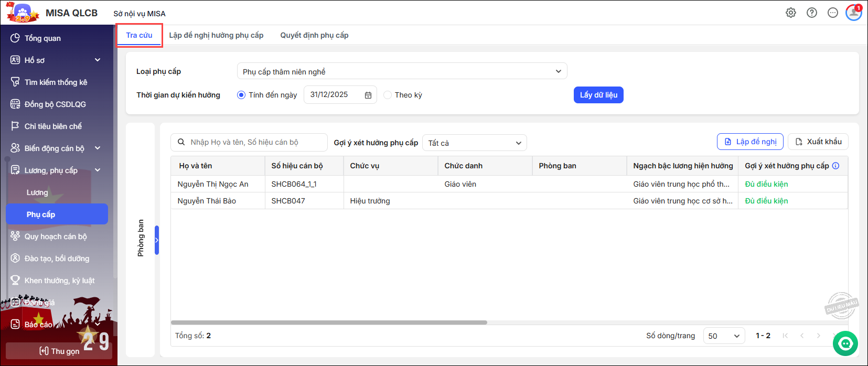868x366 pixels.
Task: Select the Tính đến ngày radio option
Action: tap(241, 95)
